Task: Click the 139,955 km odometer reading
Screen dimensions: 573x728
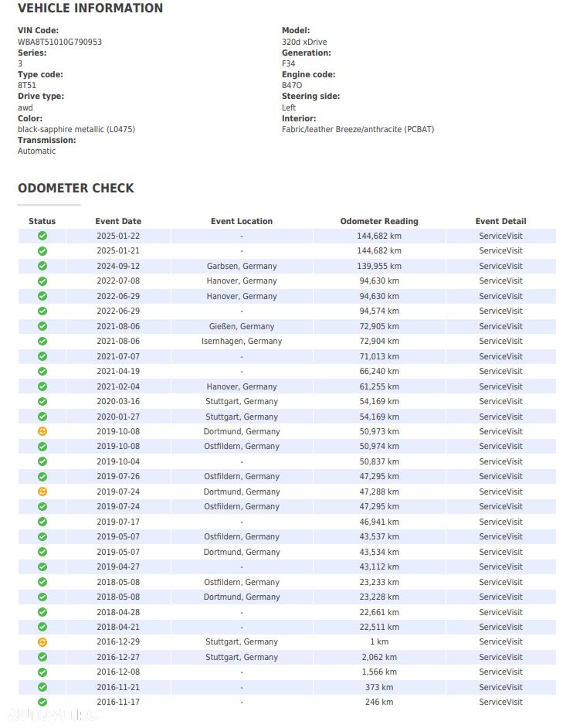Action: [x=379, y=266]
